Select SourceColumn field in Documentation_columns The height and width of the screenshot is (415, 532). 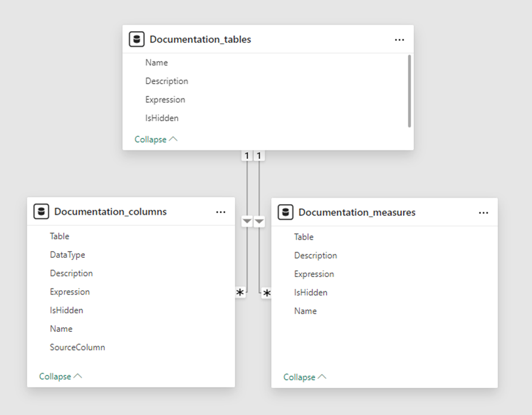point(78,347)
